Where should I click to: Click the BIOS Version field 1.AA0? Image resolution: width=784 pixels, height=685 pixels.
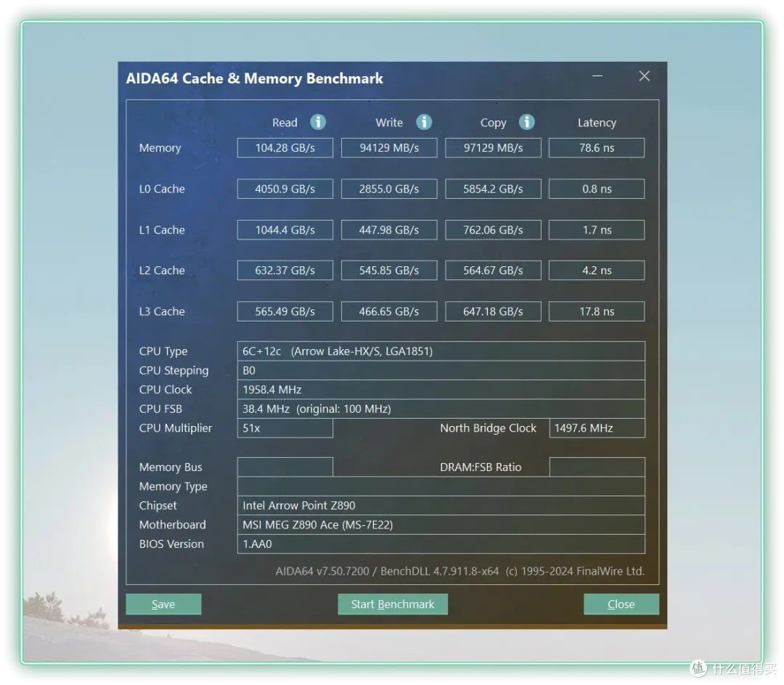click(x=441, y=544)
